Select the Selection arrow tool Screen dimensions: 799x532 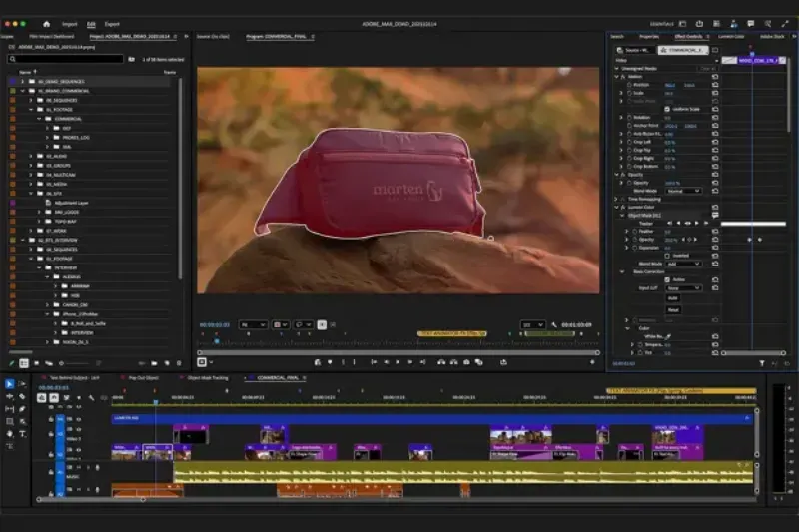9,384
